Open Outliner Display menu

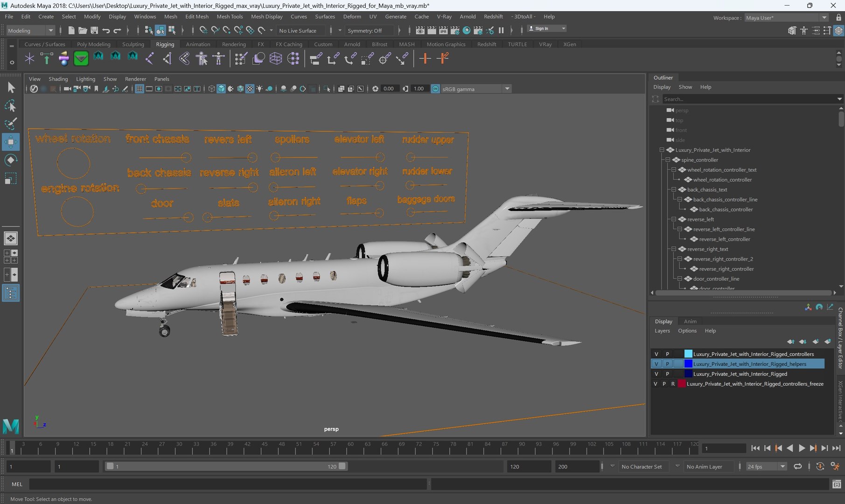[662, 87]
